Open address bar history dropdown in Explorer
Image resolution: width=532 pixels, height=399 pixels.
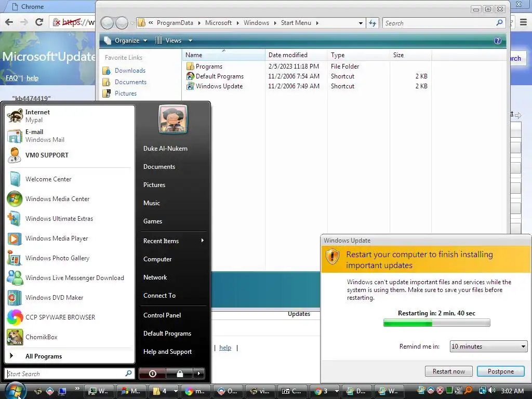361,23
